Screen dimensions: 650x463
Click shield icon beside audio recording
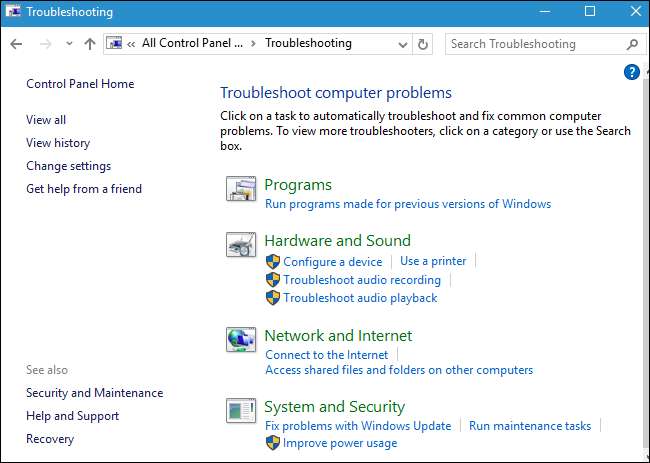click(273, 280)
